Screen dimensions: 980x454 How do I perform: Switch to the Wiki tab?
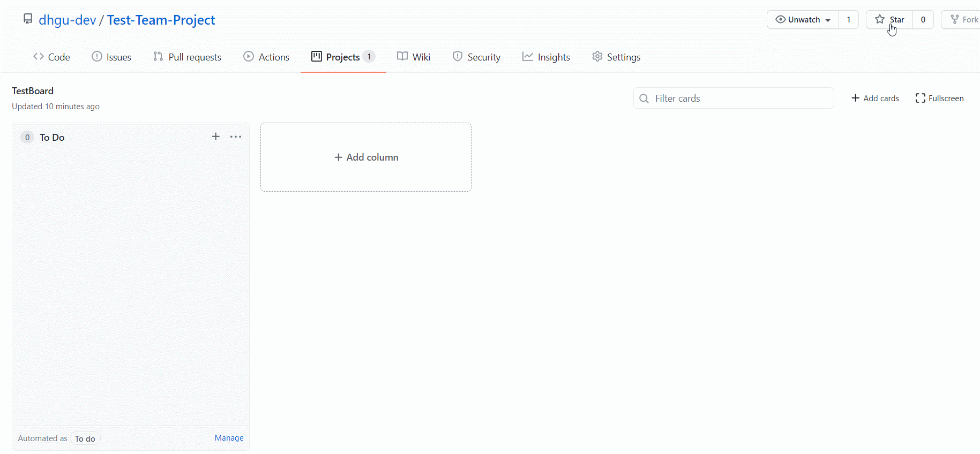(414, 57)
